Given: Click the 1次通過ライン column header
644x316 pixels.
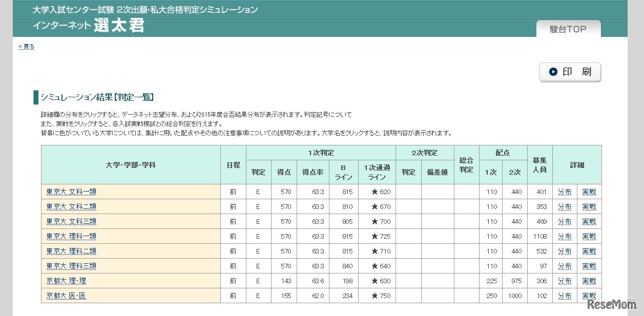Looking at the screenshot, I should [377, 172].
